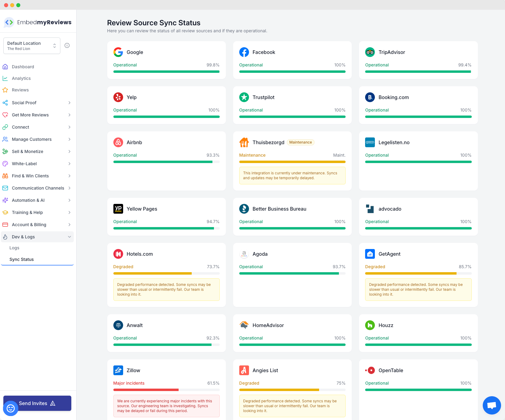Viewport: 505px width, 420px height.
Task: Click the TripAdvisor owl icon
Action: pyautogui.click(x=370, y=52)
